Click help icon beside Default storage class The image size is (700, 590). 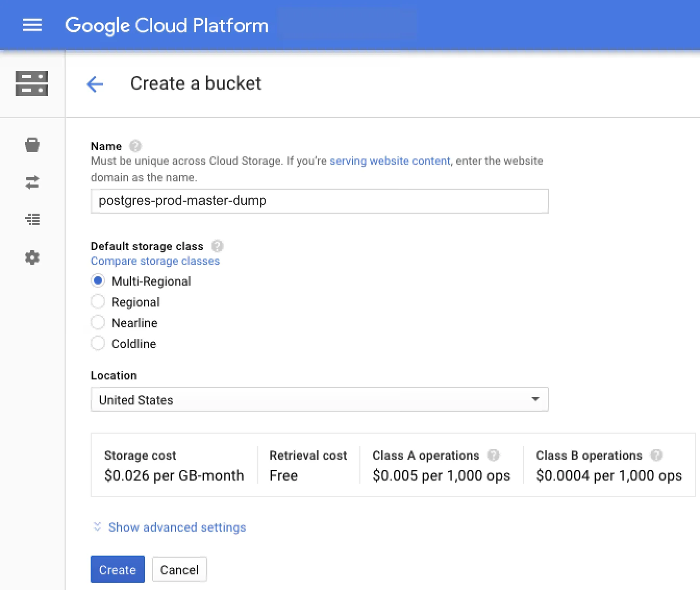coord(217,246)
